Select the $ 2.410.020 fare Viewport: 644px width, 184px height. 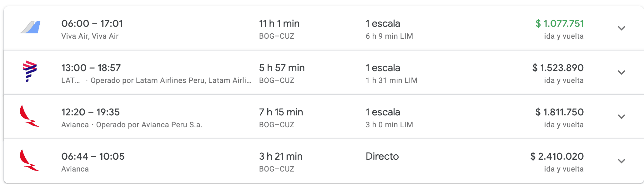point(557,156)
